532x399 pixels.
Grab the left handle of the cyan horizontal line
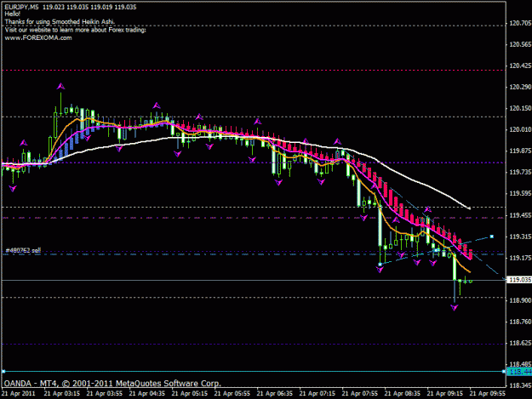(x=3, y=372)
